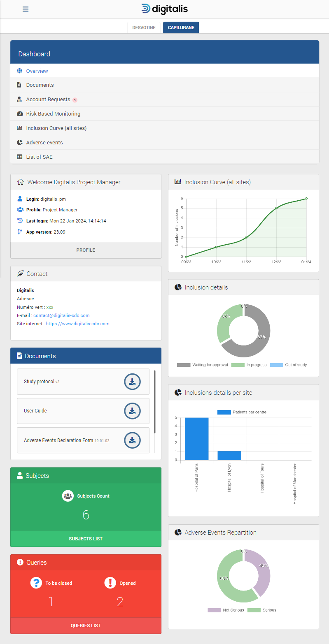Download the Study protocol document

(132, 382)
